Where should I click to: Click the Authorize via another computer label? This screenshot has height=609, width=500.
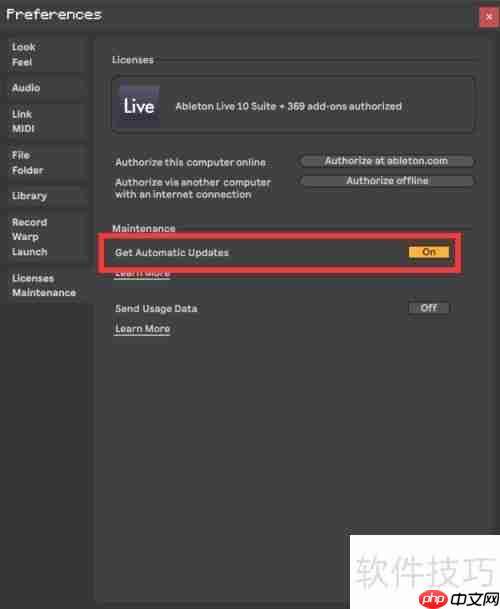point(193,188)
